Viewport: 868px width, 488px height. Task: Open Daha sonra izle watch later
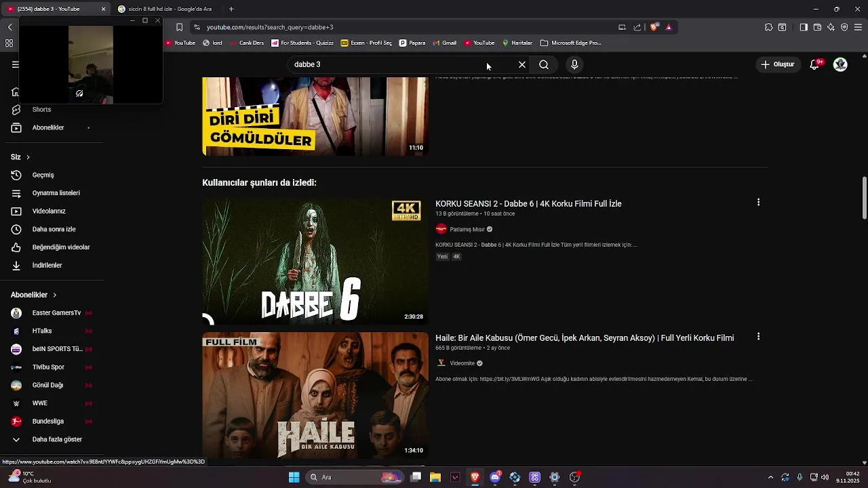[54, 229]
